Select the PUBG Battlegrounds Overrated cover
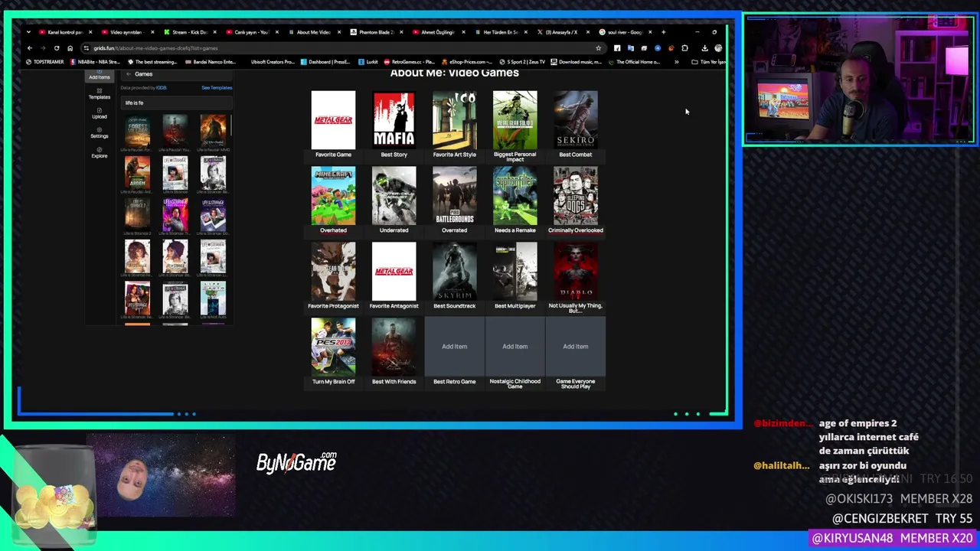The image size is (980, 551). click(x=454, y=195)
